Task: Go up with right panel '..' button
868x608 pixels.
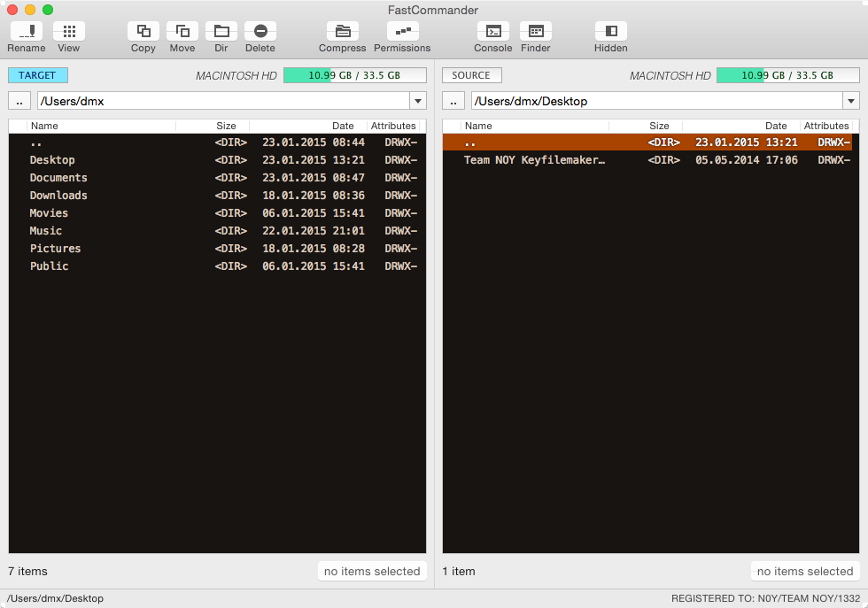Action: click(453, 101)
